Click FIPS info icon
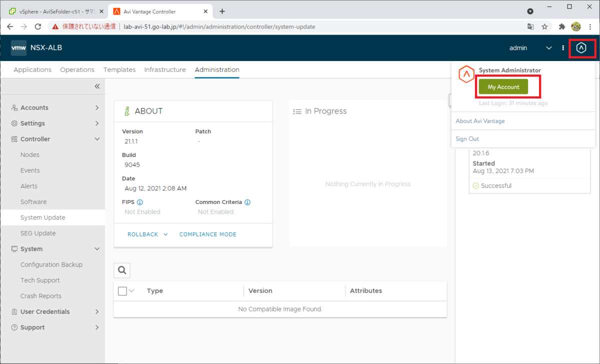Image resolution: width=600 pixels, height=364 pixels. (x=140, y=202)
